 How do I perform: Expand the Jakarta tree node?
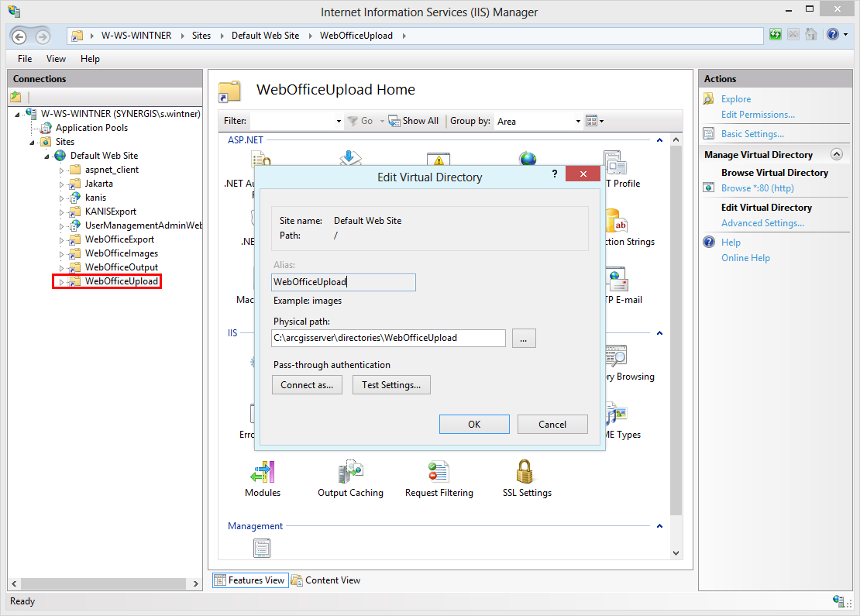[64, 183]
